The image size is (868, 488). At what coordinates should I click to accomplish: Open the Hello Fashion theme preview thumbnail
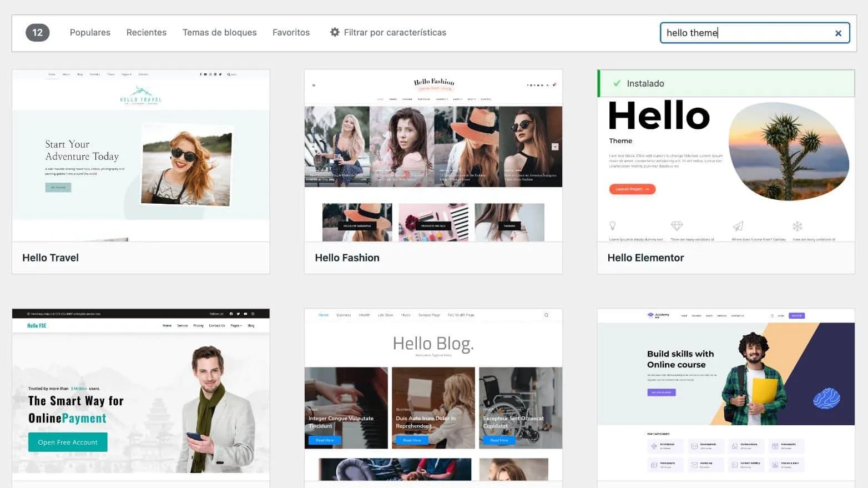pos(433,155)
